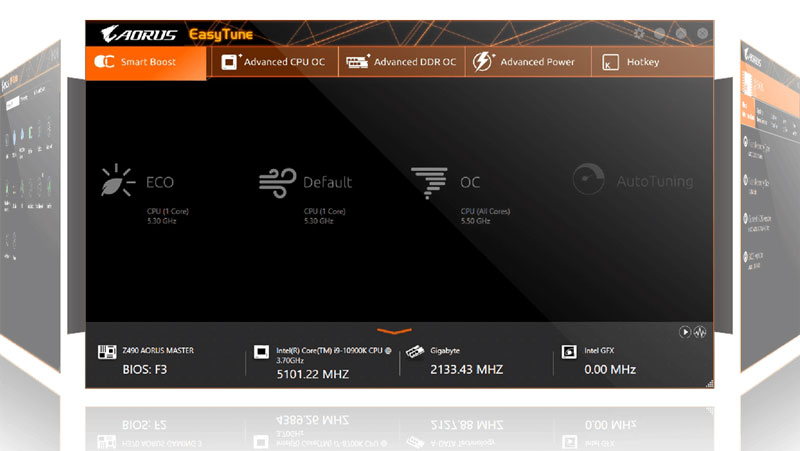Select the OC tornado mode icon

pos(429,183)
